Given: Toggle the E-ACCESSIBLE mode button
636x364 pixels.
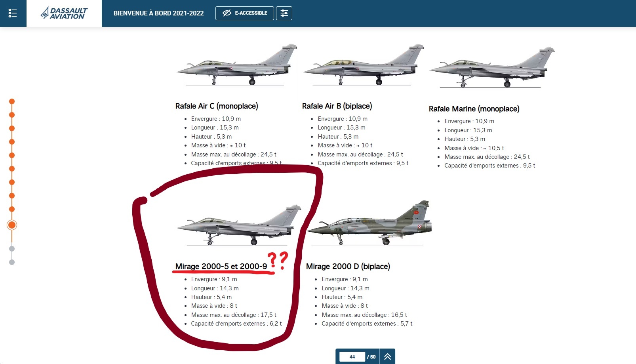Looking at the screenshot, I should click(245, 13).
